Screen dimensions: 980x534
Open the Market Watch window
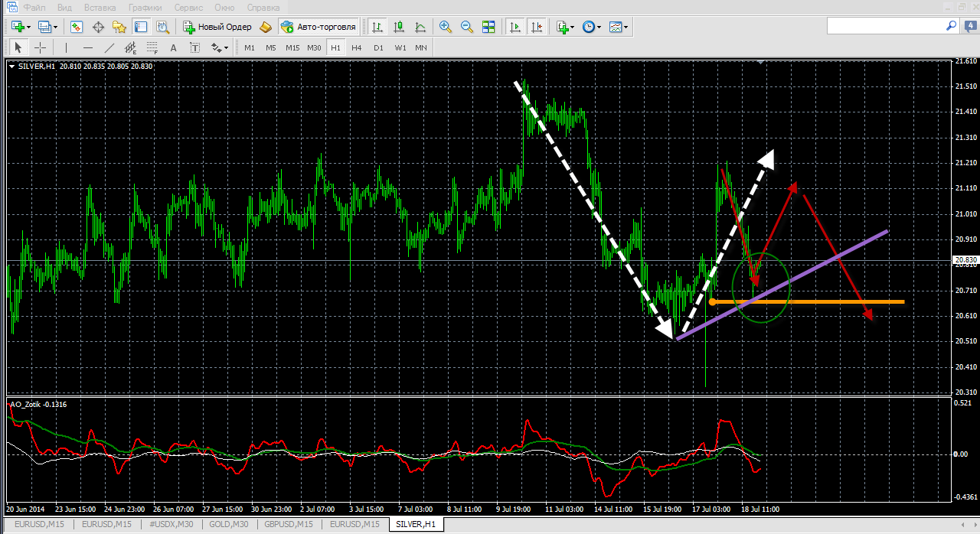(77, 27)
